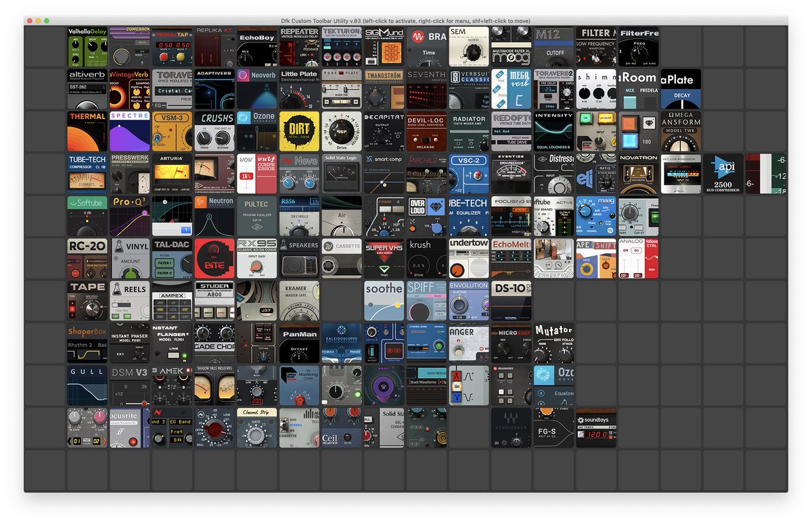
Task: Open the Tube-Tech CL 1B compressor tile
Action: tap(87, 174)
